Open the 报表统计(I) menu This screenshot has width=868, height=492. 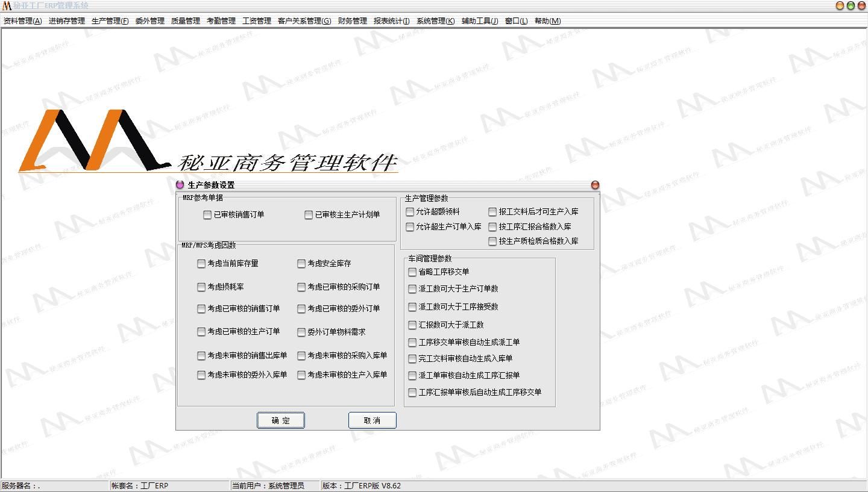(392, 21)
